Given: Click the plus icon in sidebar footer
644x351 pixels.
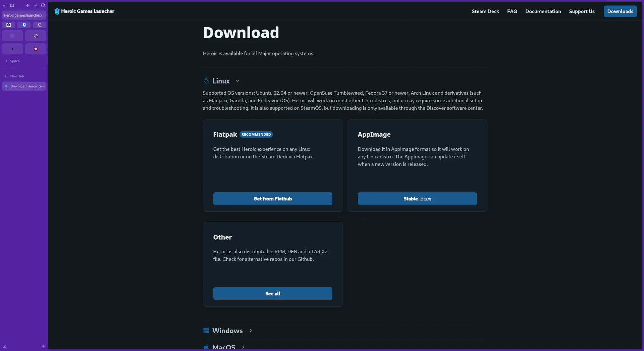Looking at the screenshot, I should pos(43,346).
